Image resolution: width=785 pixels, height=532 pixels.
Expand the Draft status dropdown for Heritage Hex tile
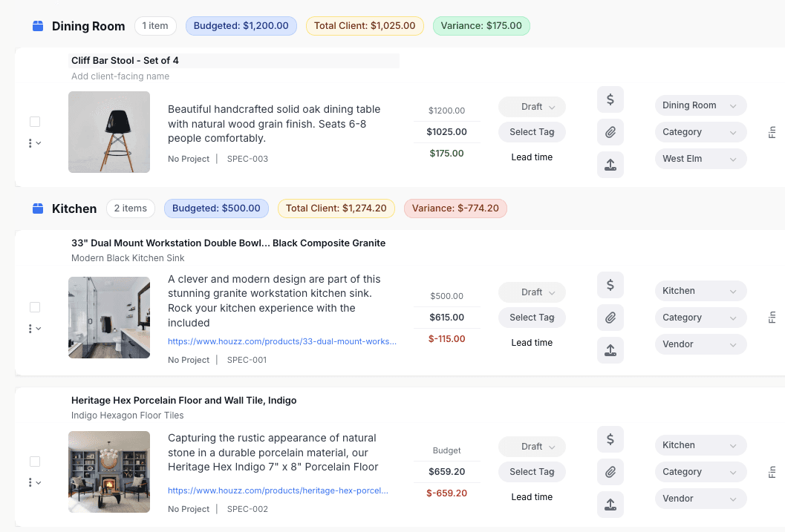532,447
